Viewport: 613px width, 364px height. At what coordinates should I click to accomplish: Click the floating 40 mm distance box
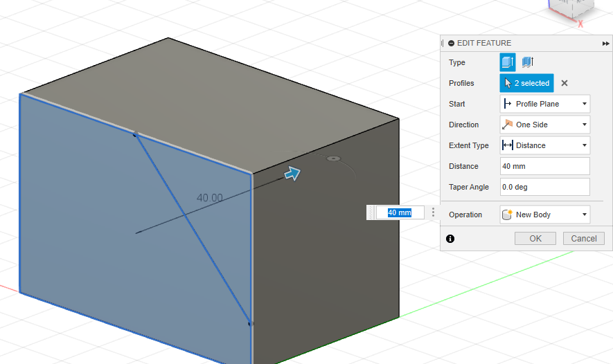point(399,212)
